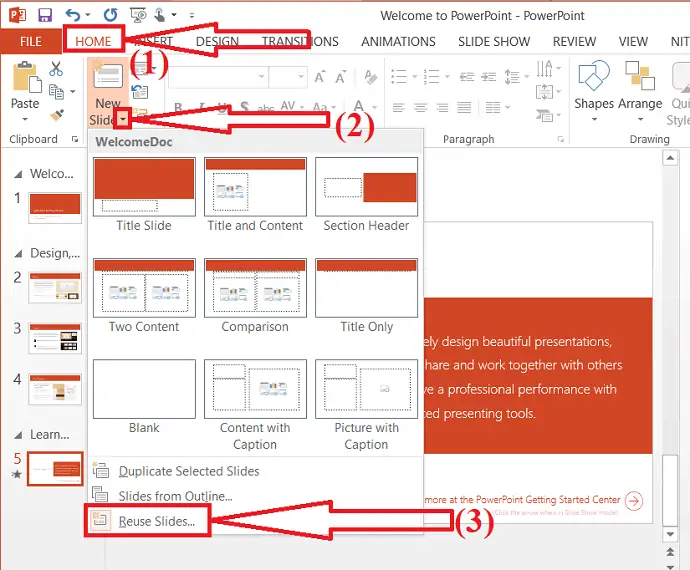Click the Decrease Font Size icon
The image size is (690, 570).
point(340,77)
